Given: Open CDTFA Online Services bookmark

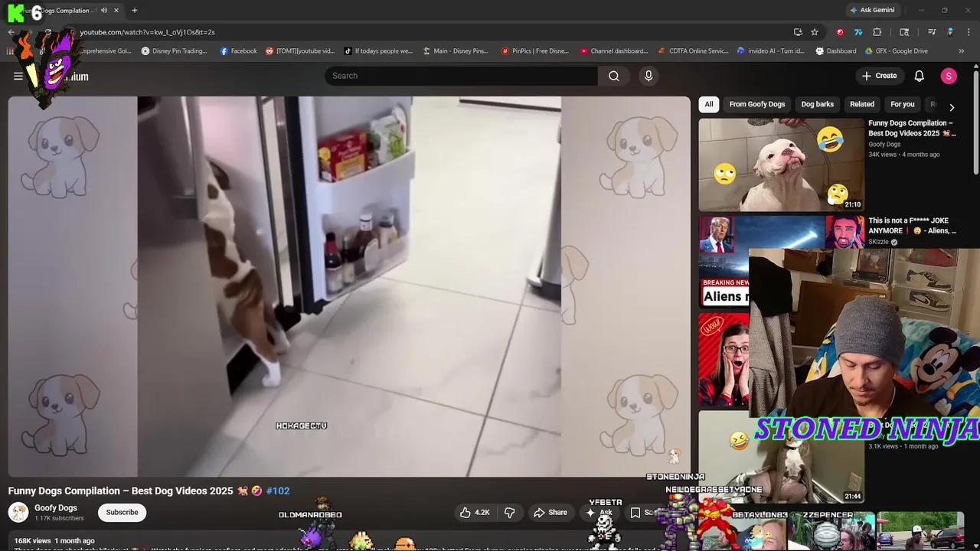Looking at the screenshot, I should (694, 51).
